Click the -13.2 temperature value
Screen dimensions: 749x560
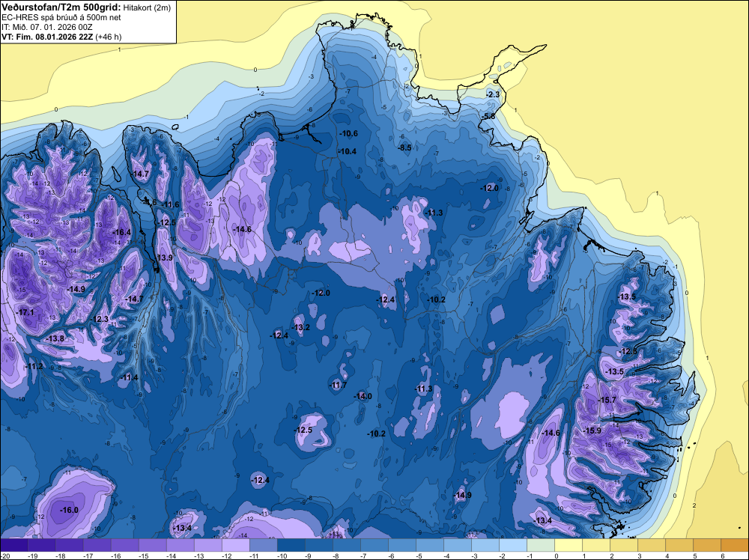(x=301, y=327)
